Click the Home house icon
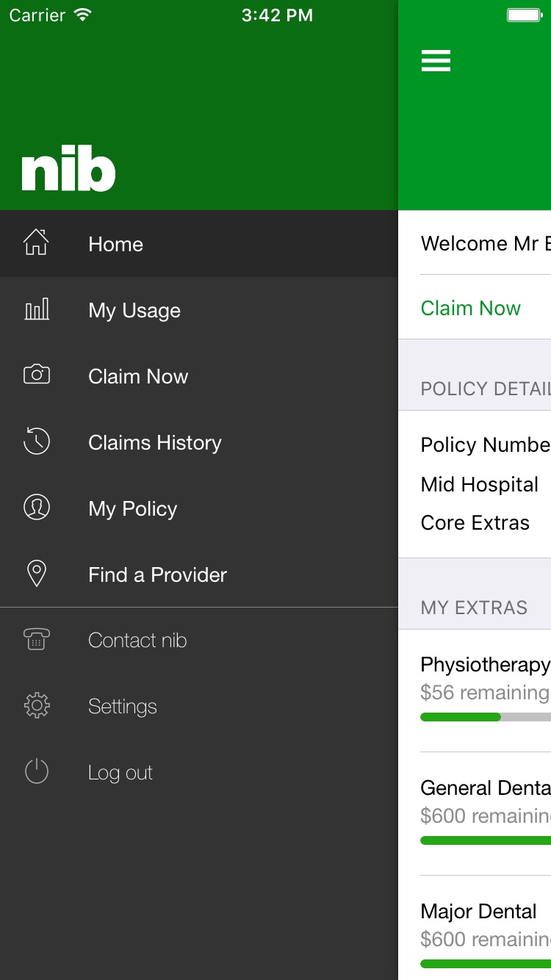The height and width of the screenshot is (980, 551). point(36,242)
